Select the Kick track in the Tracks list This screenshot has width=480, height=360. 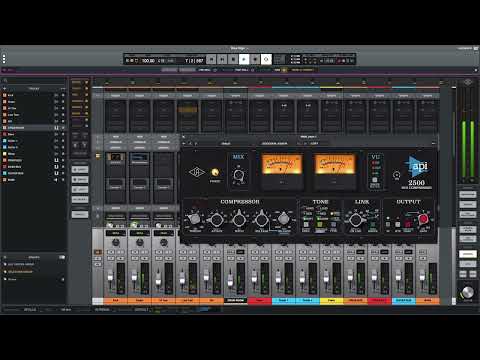click(33, 95)
